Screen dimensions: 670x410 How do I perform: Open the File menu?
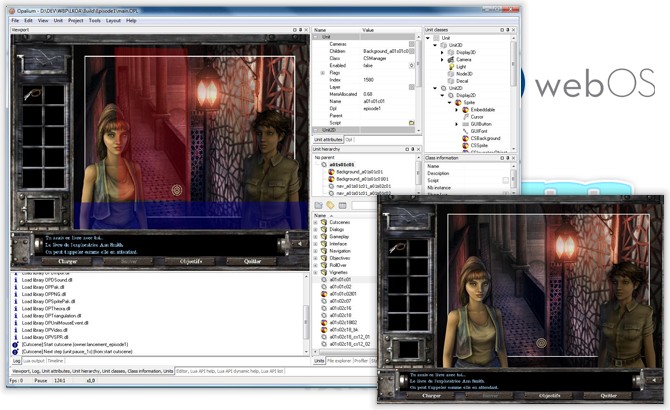coord(15,20)
